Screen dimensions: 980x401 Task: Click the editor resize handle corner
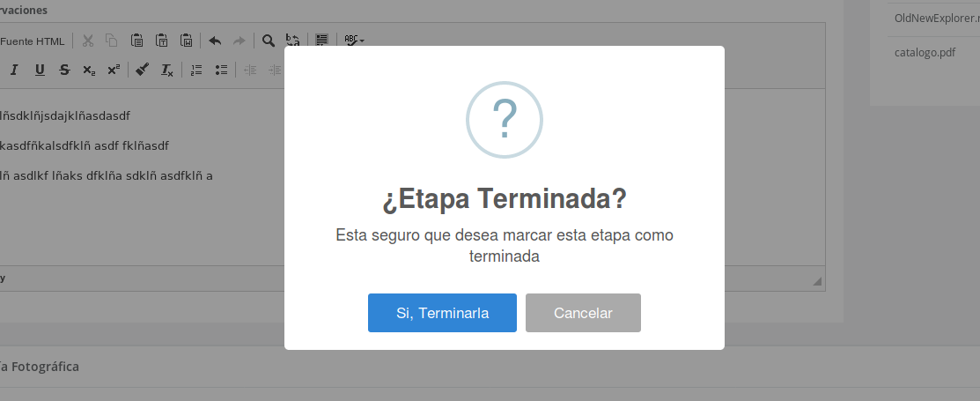[x=817, y=281]
